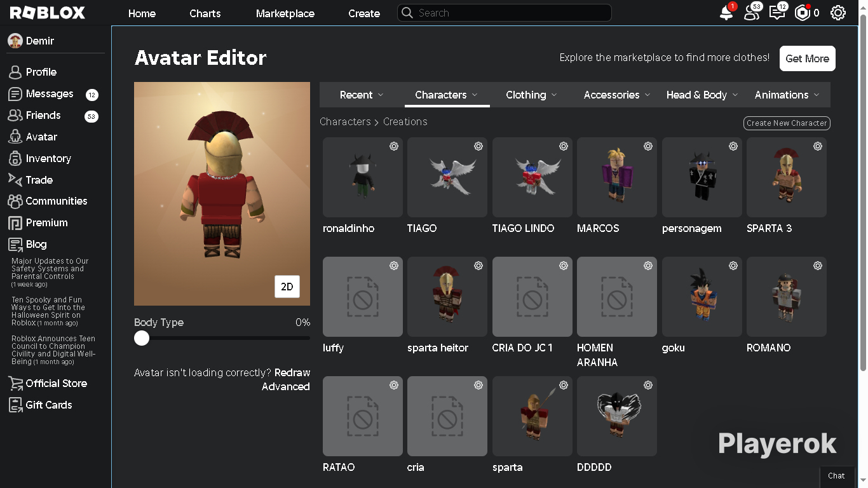Expand the Head & Body dropdown

[702, 95]
